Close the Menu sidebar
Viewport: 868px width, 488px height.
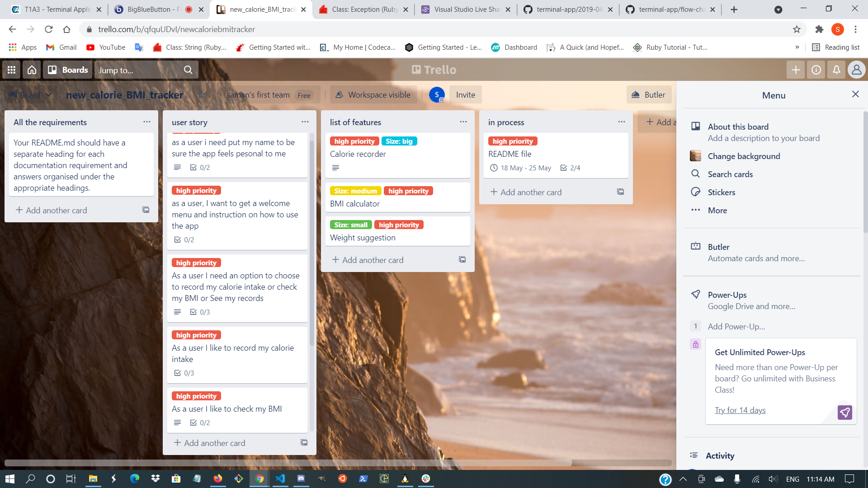point(855,94)
